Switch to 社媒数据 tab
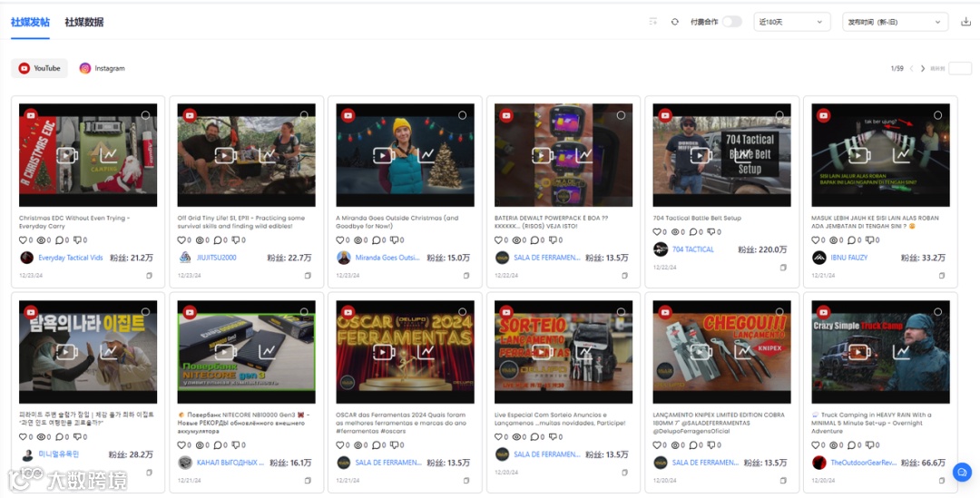980x498 pixels. click(84, 22)
